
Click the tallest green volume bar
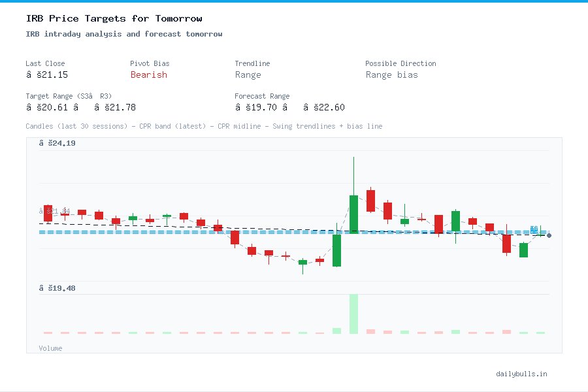click(353, 314)
